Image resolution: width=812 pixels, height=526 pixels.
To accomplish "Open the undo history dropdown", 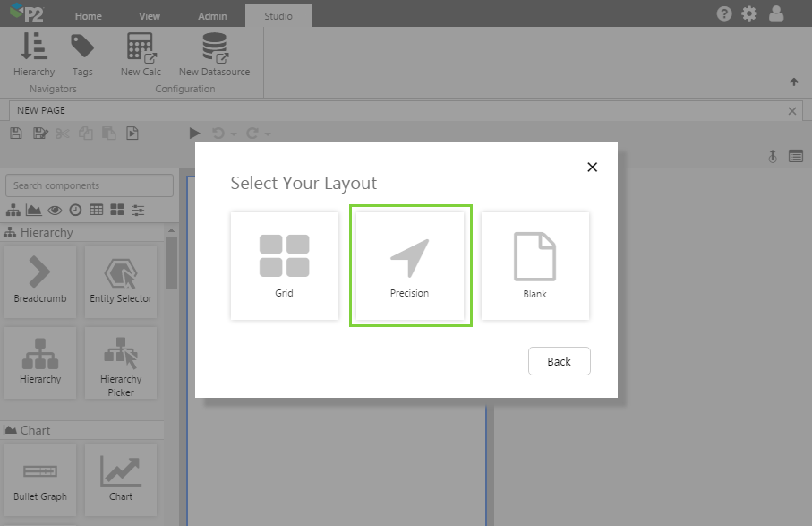I will pyautogui.click(x=235, y=133).
